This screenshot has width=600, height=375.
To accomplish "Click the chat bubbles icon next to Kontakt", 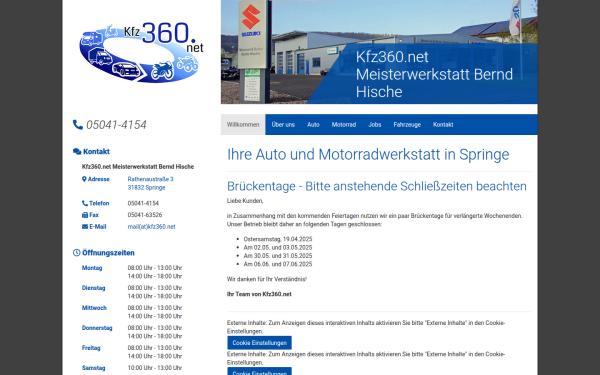I will click(77, 152).
